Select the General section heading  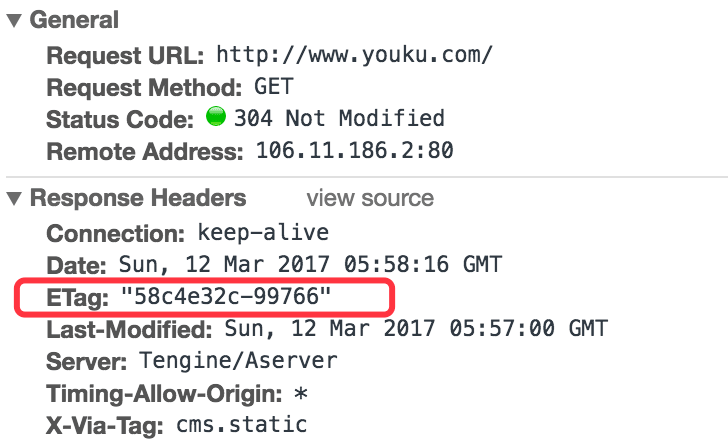74,20
